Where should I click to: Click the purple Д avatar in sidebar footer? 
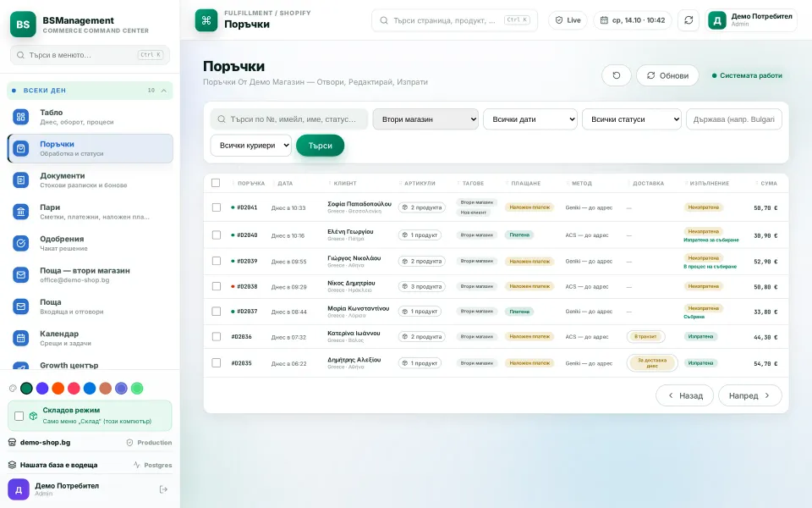coord(19,489)
